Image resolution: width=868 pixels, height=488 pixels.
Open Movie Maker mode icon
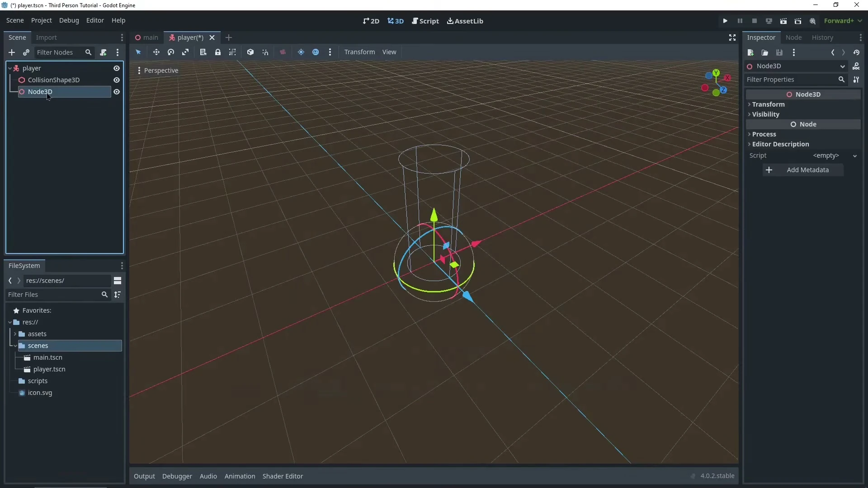(x=813, y=21)
